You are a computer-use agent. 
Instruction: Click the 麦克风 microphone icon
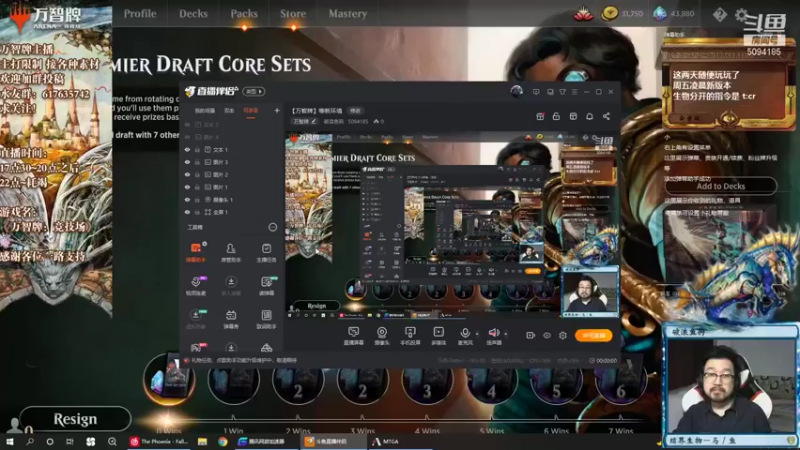coord(465,333)
